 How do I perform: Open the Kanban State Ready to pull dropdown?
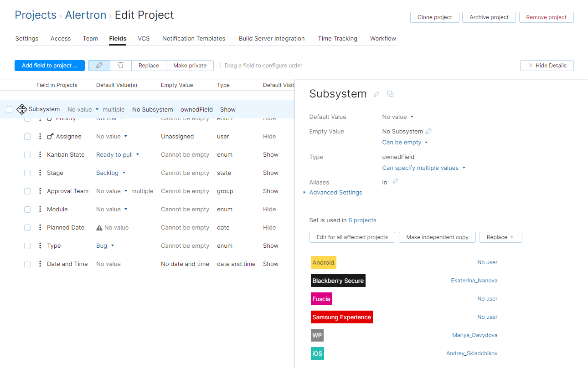pyautogui.click(x=118, y=154)
